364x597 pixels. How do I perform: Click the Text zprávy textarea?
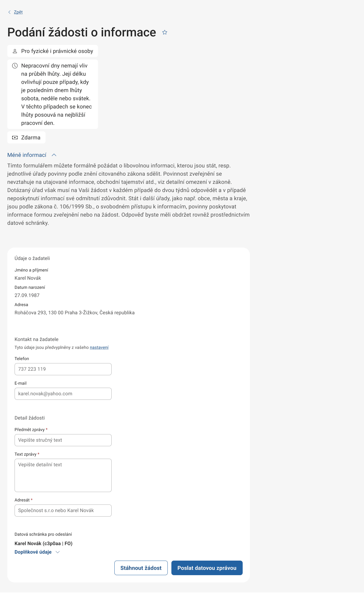tap(63, 475)
